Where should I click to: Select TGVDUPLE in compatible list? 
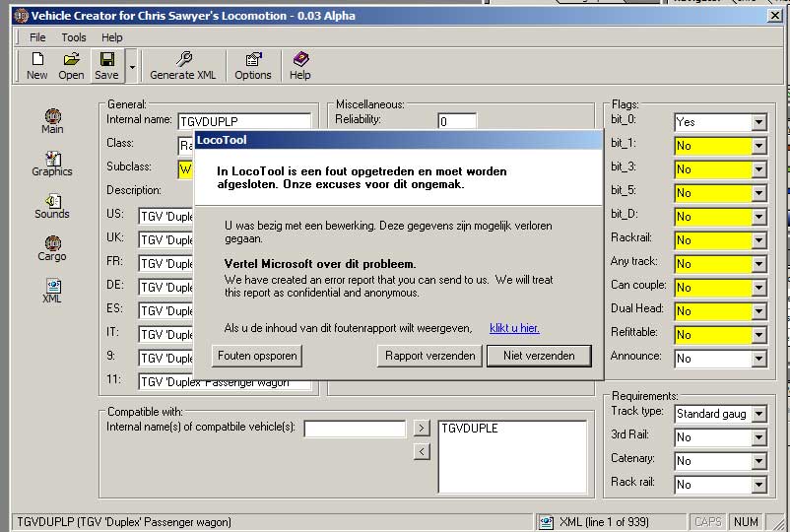tap(470, 429)
